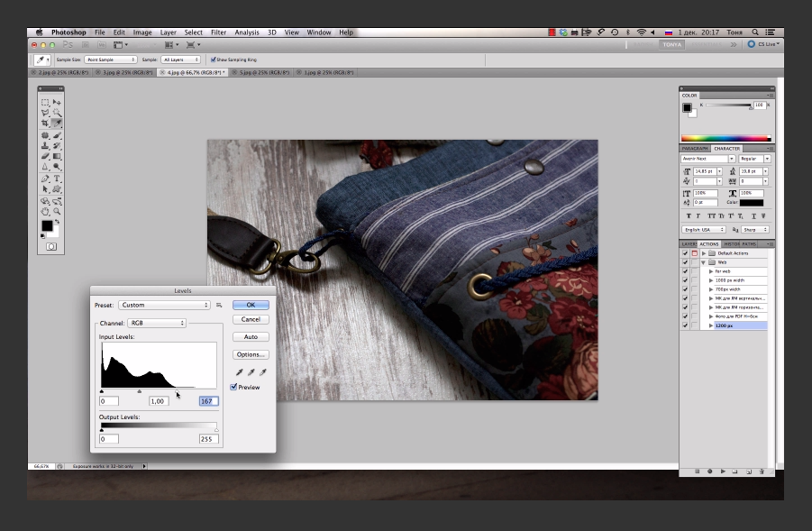Image resolution: width=812 pixels, height=531 pixels.
Task: Open the Channel dropdown set to RGB
Action: [x=156, y=323]
